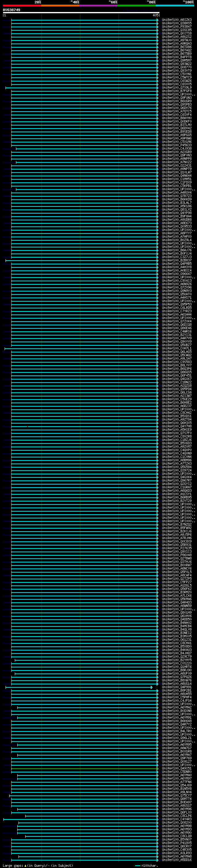The image size is (197, 868).
Task: Select hit label UniRef100_B7FGF8
Action: click(177, 91)
